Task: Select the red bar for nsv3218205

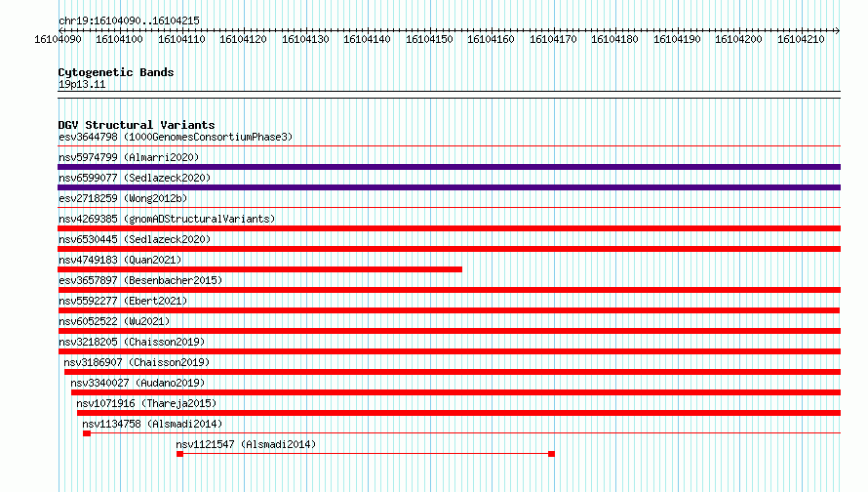Action: [x=449, y=351]
